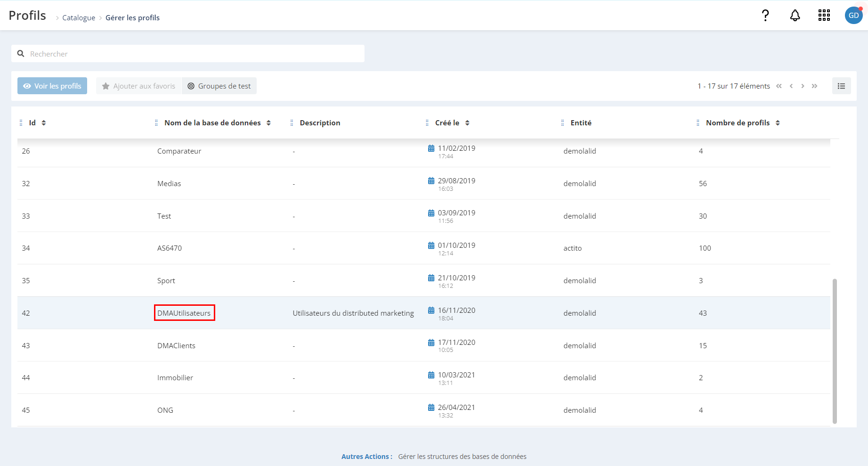Viewport: 868px width, 466px height.
Task: Navigate to Catalogue breadcrumb
Action: [79, 18]
